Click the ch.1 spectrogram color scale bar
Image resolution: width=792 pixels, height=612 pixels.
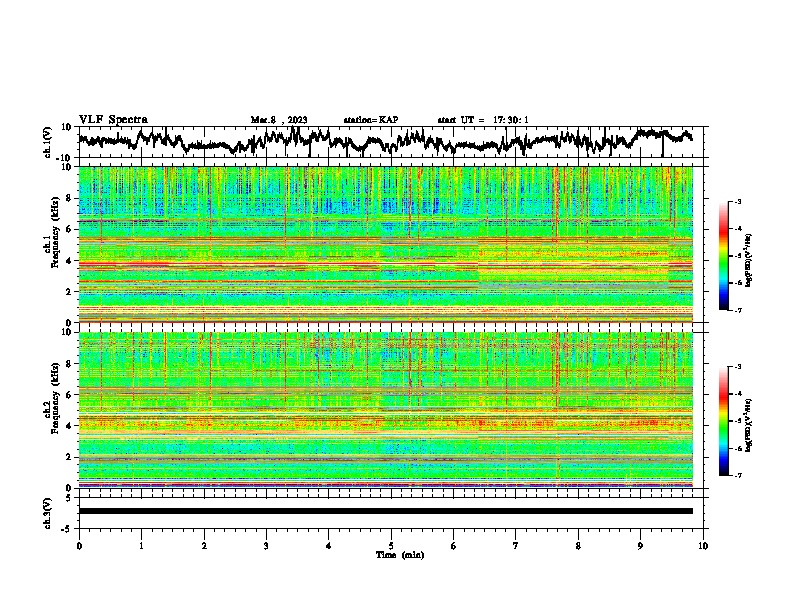pos(723,256)
